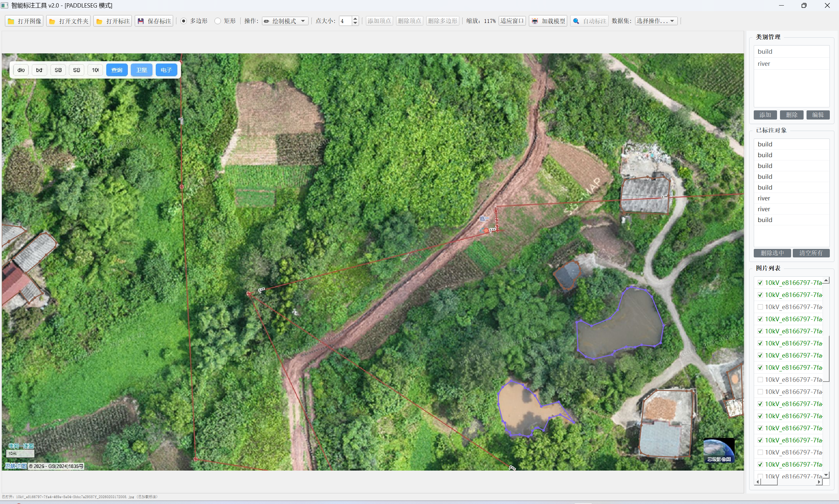Screen dimensions: 839x504
Task: Click the open image folder icon
Action: 11,21
